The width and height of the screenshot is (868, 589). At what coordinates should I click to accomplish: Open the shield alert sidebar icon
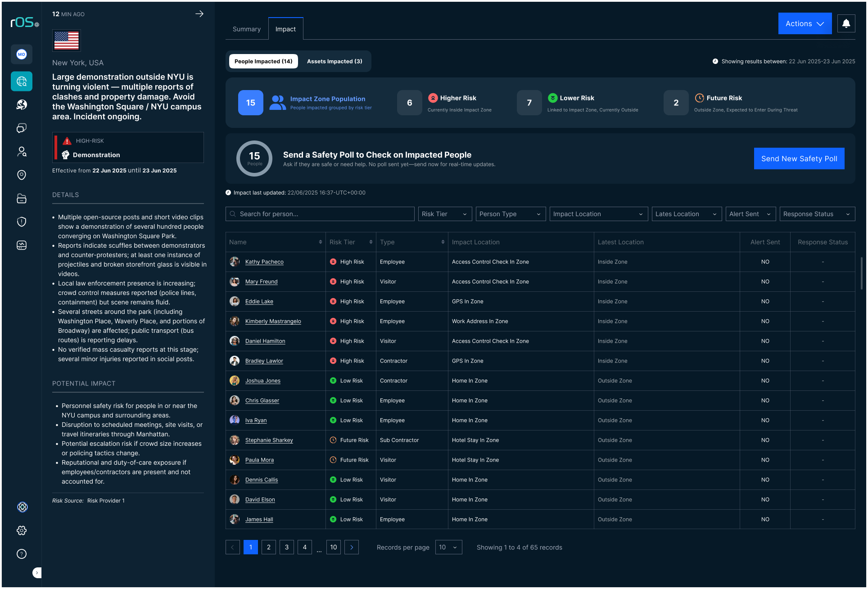(x=22, y=222)
